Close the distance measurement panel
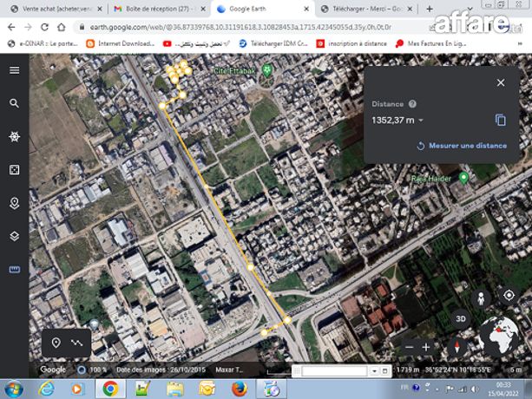 (500, 82)
